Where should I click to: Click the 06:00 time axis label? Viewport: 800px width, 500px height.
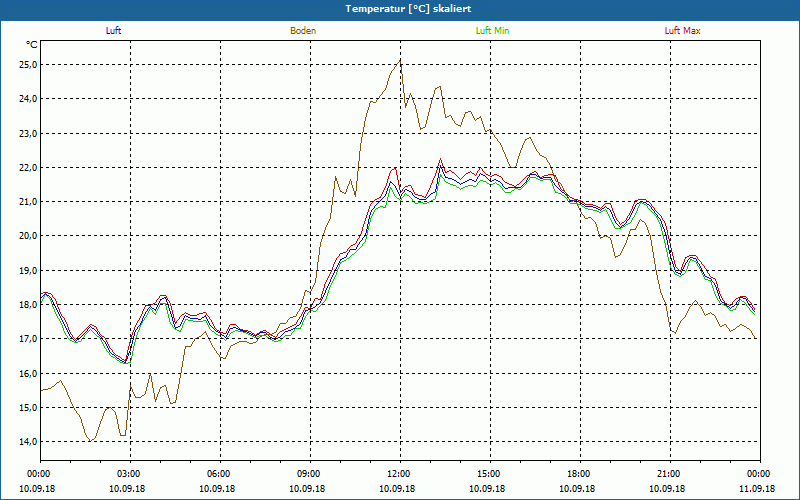(x=220, y=474)
